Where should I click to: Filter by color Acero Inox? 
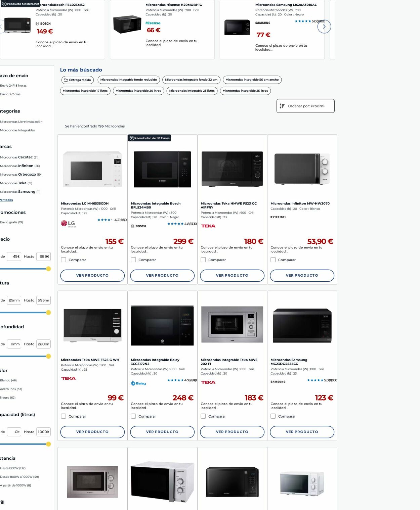[11, 389]
